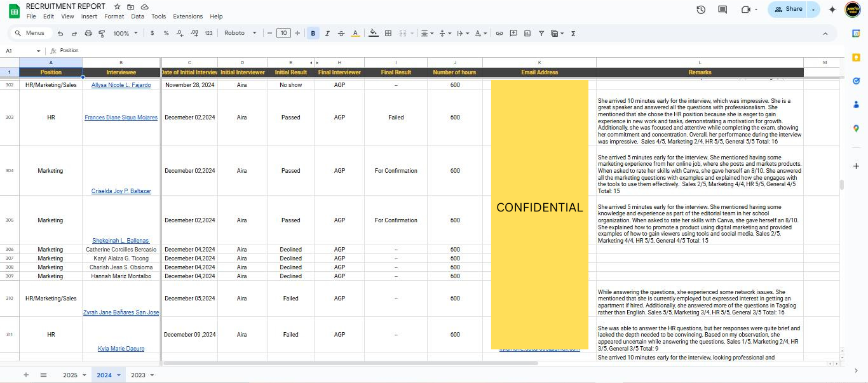Insert chart from toolbar
Image resolution: width=868 pixels, height=383 pixels.
point(527,33)
